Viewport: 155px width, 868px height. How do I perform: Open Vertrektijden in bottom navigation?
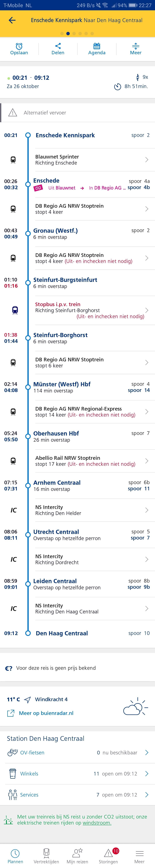point(46,856)
